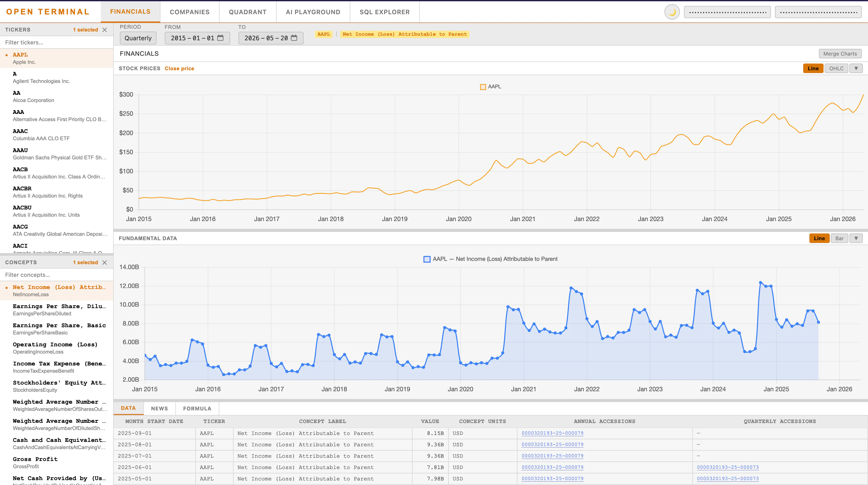Click the AAPL tag chip in header
The width and height of the screenshot is (868, 485).
click(324, 34)
